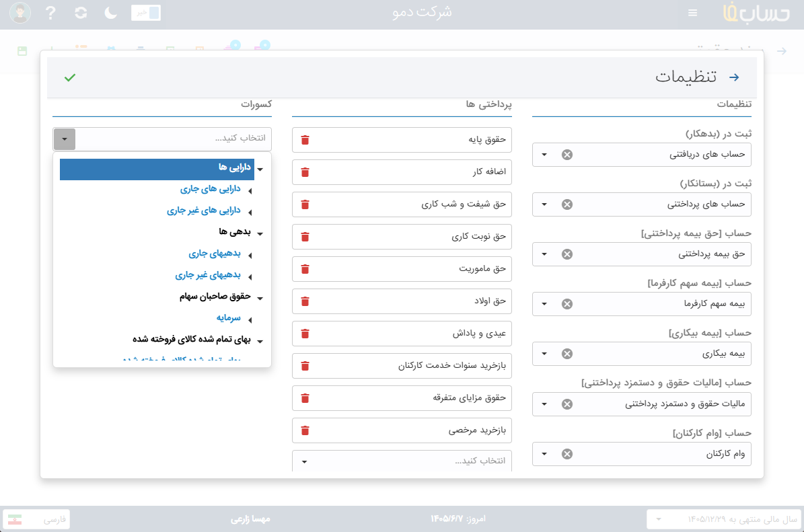Screen dimensions: 804x532
Task: Click the حقوق پایه payment entry
Action: coord(402,140)
